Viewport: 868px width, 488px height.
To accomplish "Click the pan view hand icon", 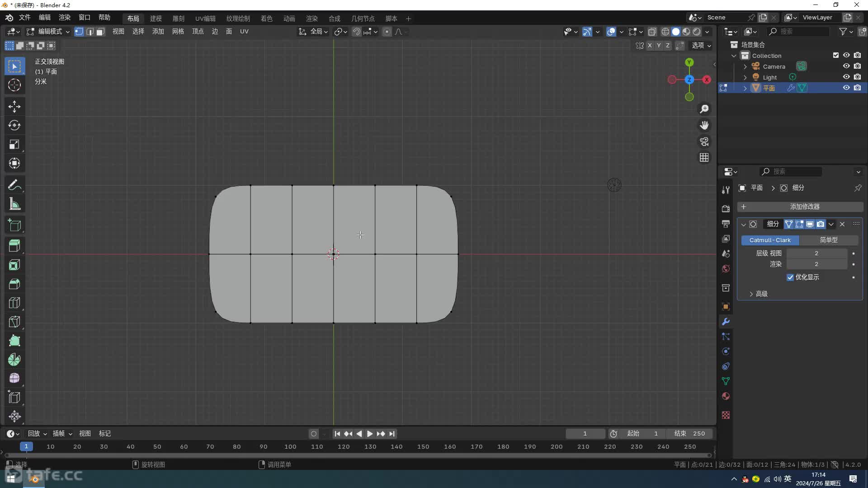I will click(x=704, y=126).
